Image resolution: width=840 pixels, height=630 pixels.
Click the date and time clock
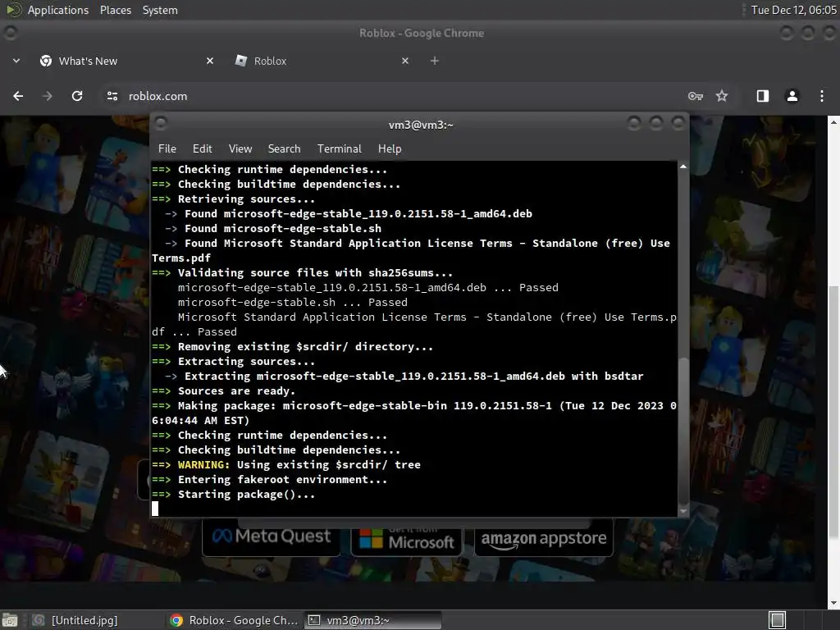click(x=793, y=10)
